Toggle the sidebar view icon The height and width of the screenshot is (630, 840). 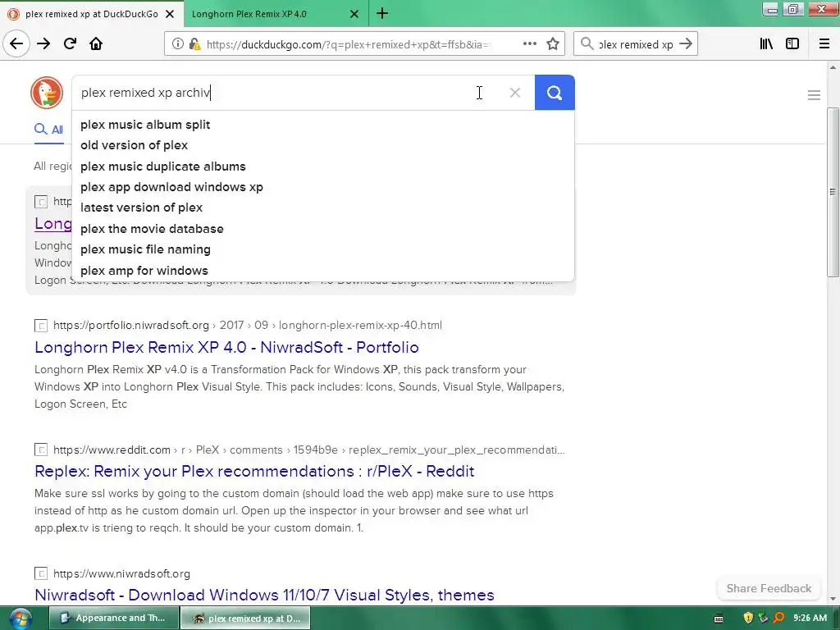point(792,44)
